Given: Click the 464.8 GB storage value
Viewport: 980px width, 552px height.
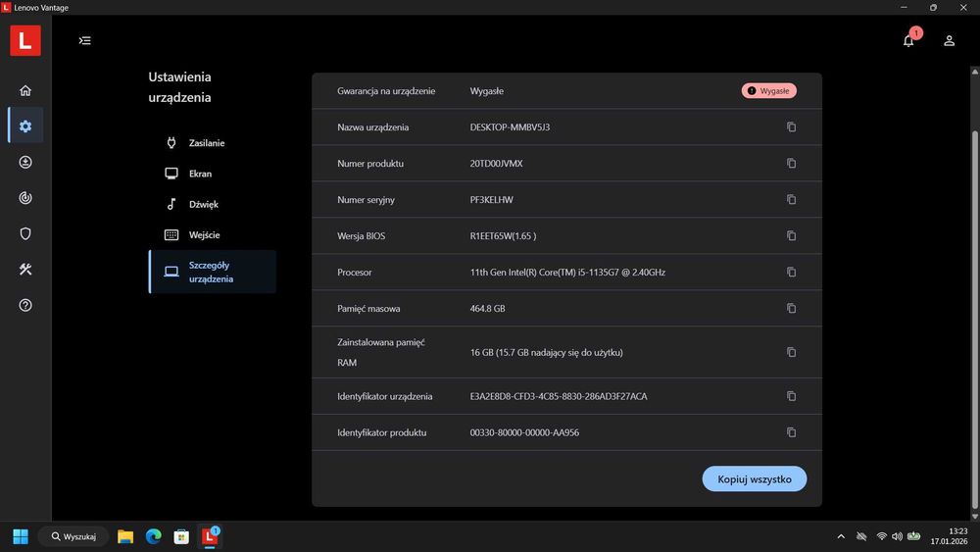Looking at the screenshot, I should tap(487, 308).
